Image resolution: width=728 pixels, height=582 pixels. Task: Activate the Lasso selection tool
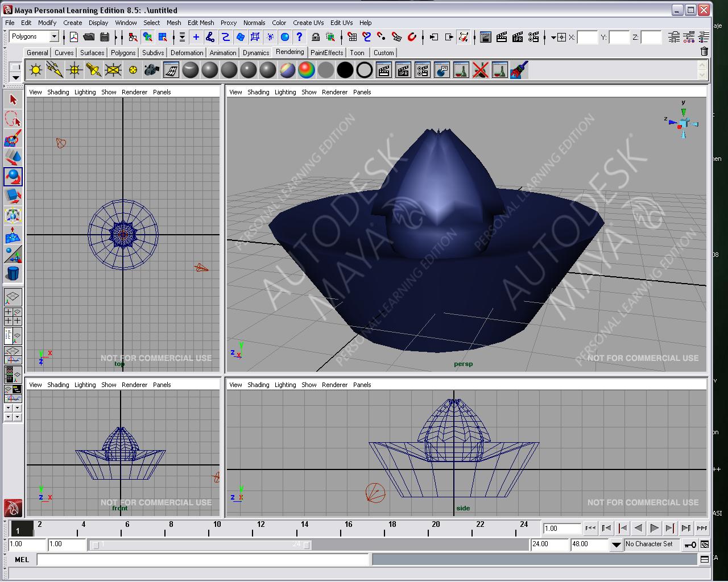click(x=13, y=119)
